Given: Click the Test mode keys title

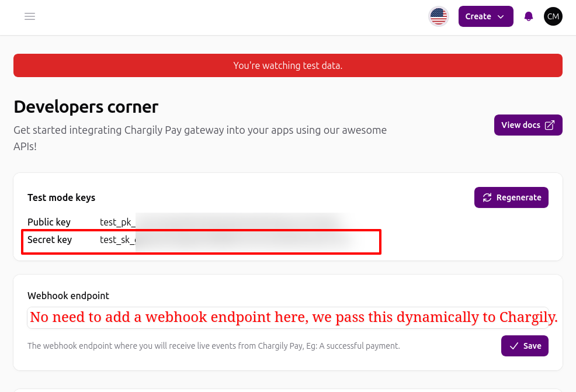Looking at the screenshot, I should tap(61, 197).
